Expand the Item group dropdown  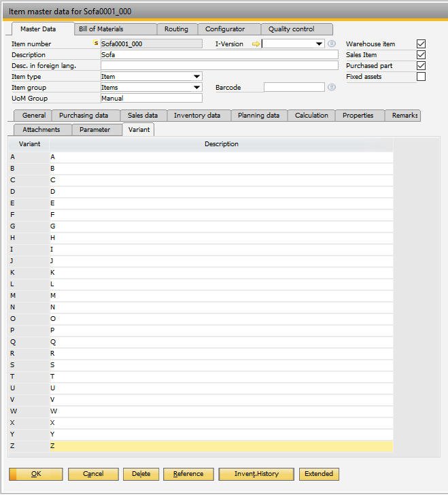point(196,88)
